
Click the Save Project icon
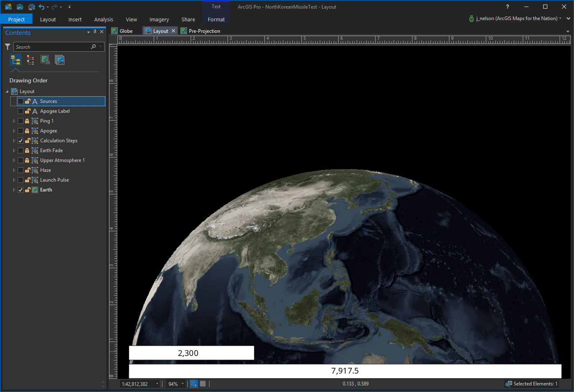[x=31, y=7]
